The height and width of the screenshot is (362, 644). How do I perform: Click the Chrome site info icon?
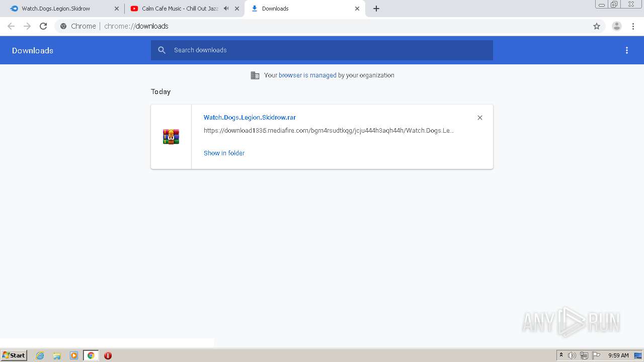(x=63, y=26)
